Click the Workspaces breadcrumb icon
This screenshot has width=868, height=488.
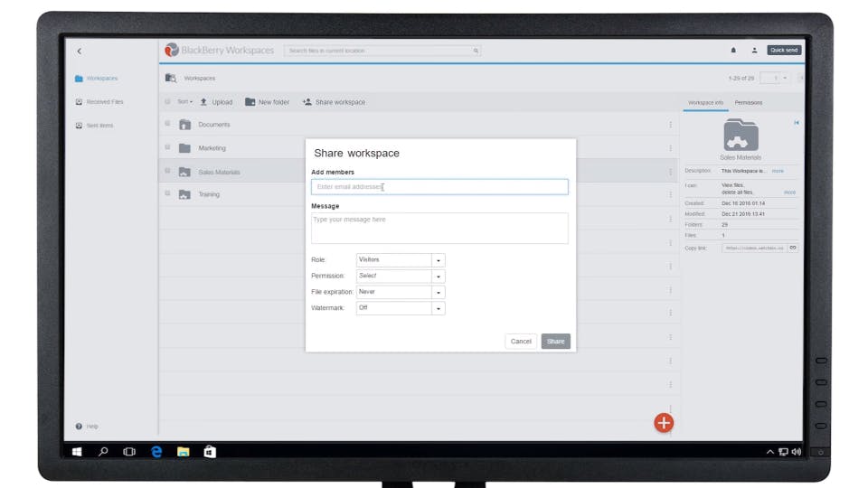[171, 78]
